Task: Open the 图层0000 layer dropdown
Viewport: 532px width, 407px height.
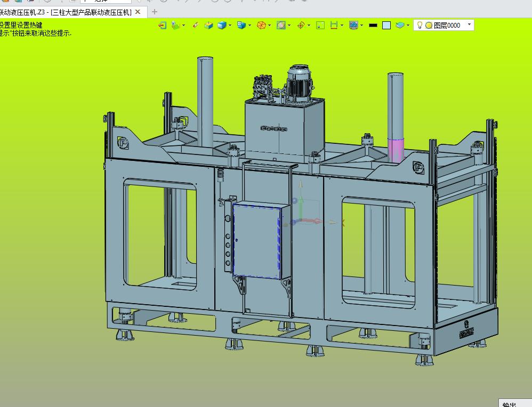Action: point(469,25)
